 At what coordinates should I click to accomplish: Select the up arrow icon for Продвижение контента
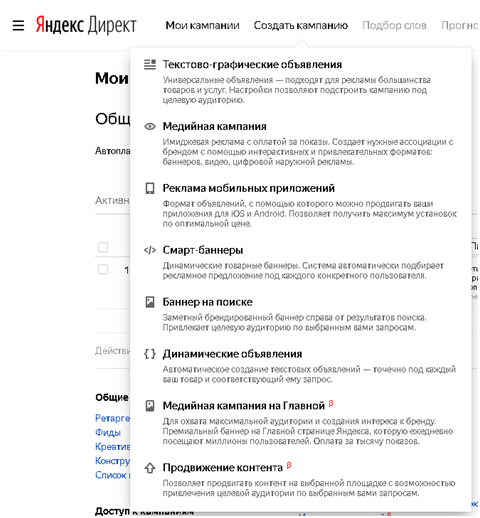coord(150,468)
